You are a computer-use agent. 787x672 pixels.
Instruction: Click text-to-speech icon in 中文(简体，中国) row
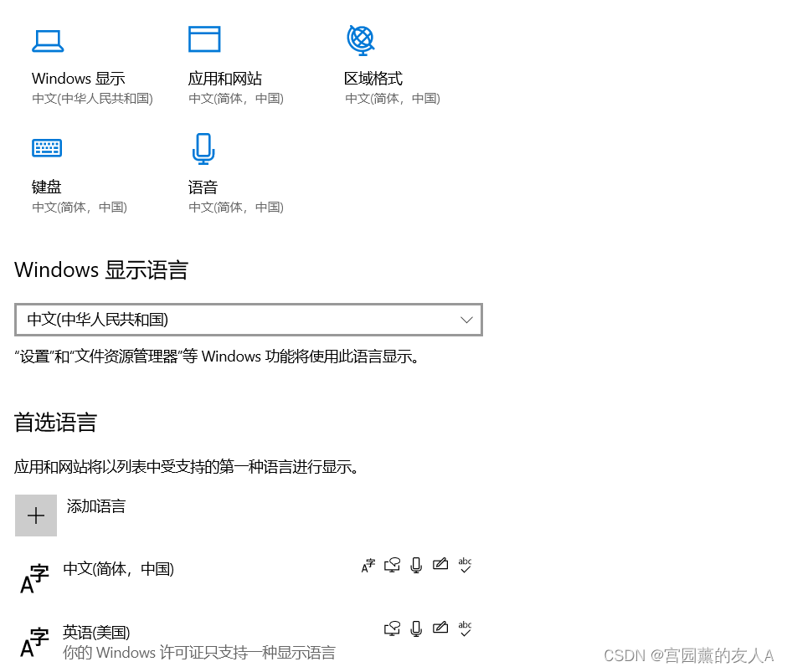point(392,565)
